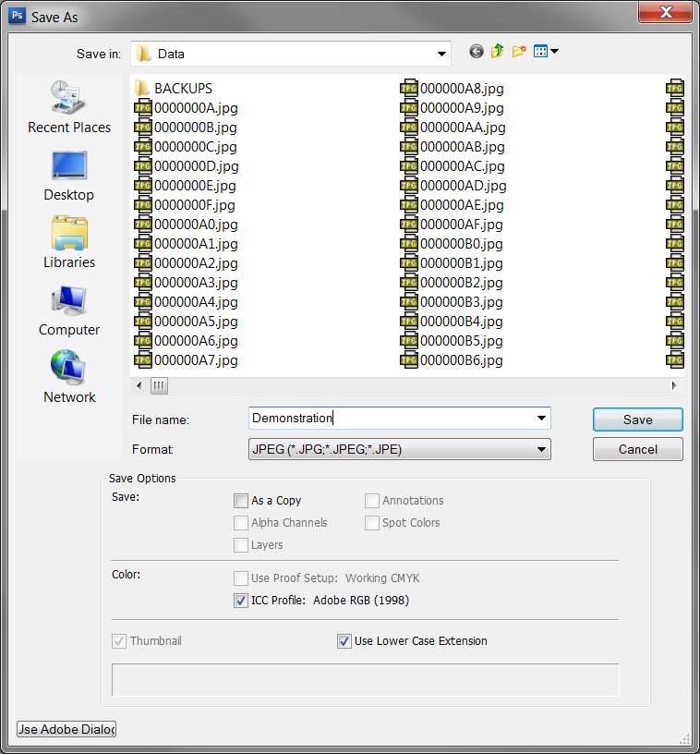This screenshot has width=700, height=754.
Task: Select the file name 000000AC.jpg
Action: 463,166
